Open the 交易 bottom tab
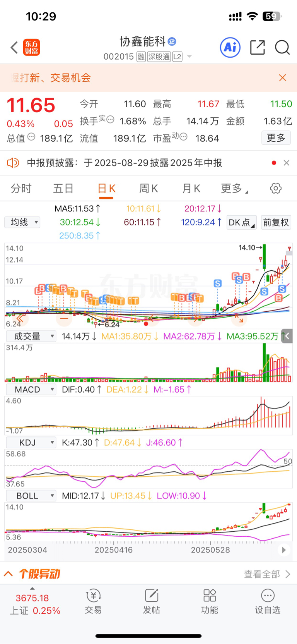The image size is (297, 644). point(93,602)
